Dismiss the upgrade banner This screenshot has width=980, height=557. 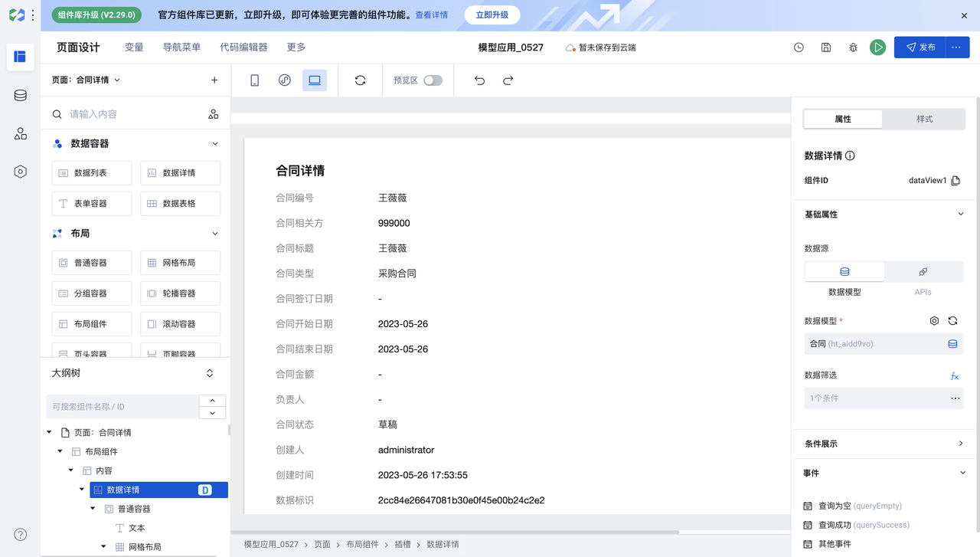click(x=964, y=15)
